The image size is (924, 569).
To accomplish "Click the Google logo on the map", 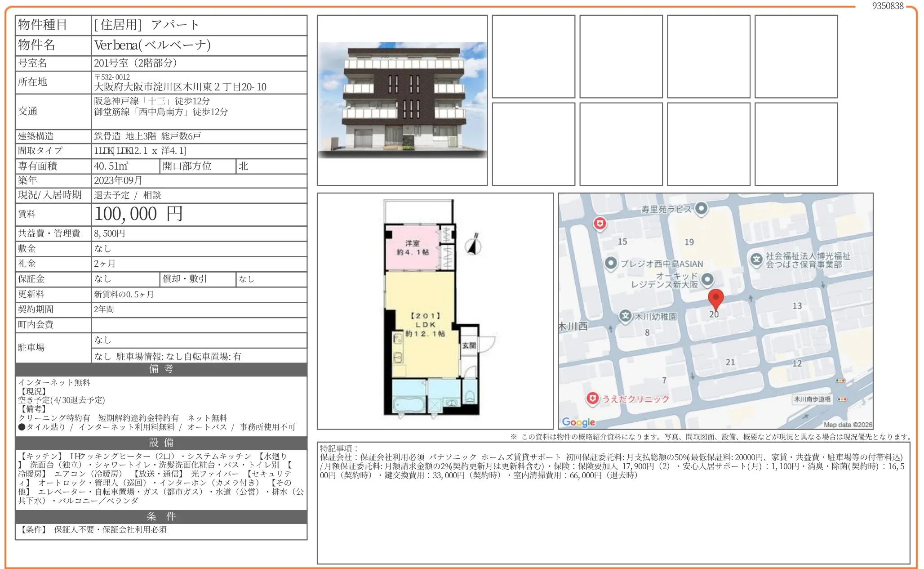I will pyautogui.click(x=578, y=422).
